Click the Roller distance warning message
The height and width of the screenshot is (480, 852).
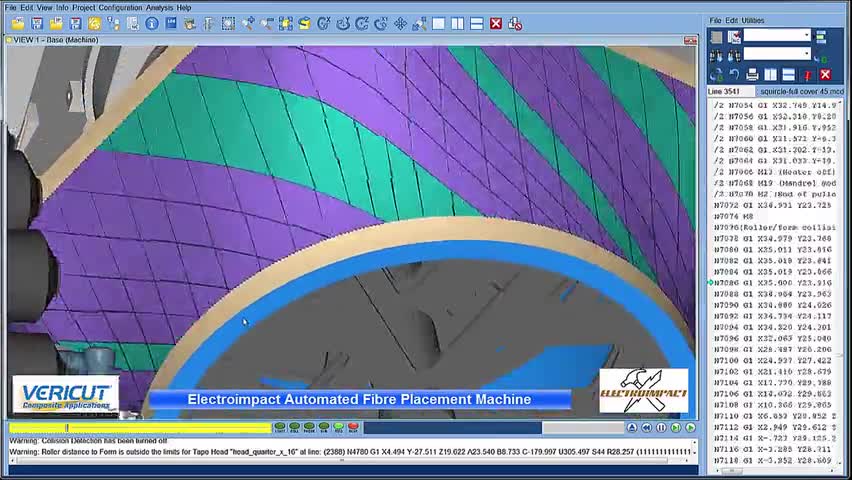[x=350, y=452]
